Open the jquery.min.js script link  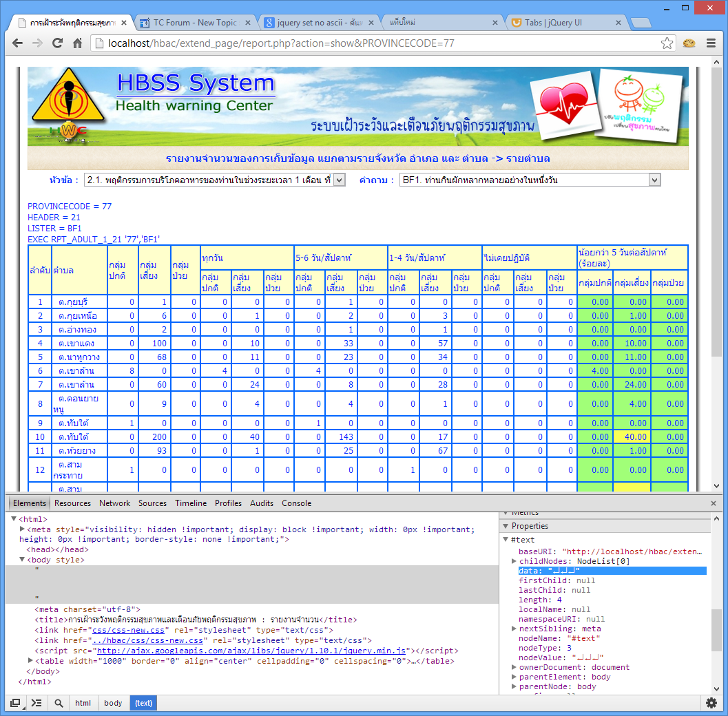pos(251,651)
